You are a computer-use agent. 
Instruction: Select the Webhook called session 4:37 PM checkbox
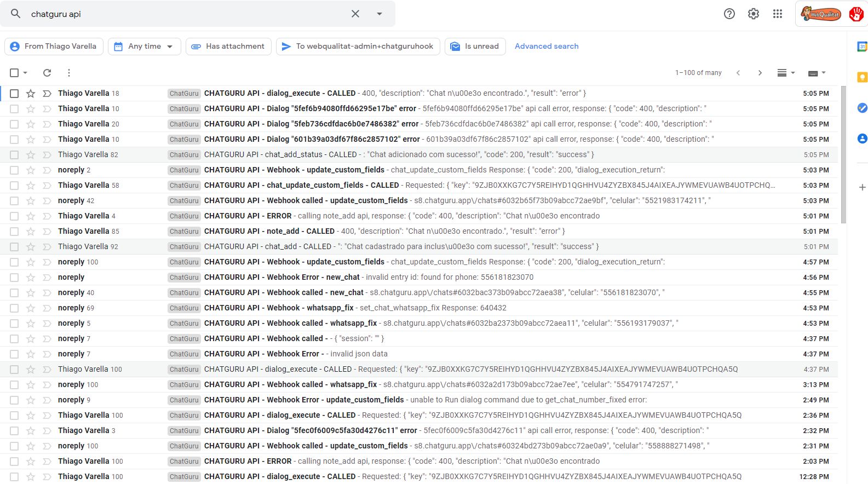(x=14, y=339)
